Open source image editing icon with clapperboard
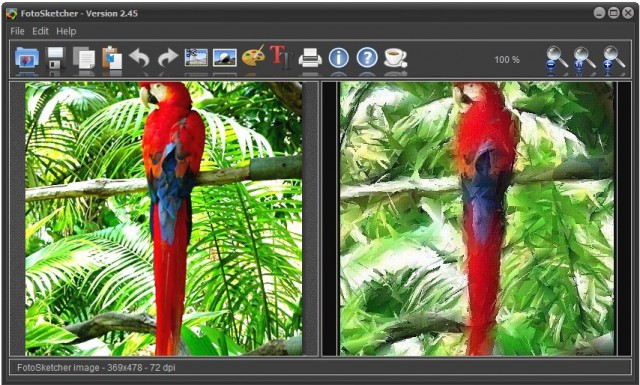The width and height of the screenshot is (640, 385). (196, 58)
